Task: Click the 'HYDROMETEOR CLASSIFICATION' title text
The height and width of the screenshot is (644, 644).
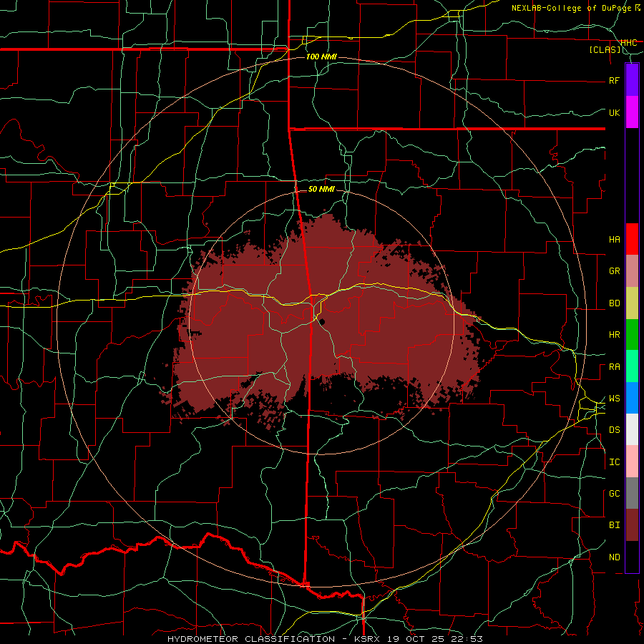Action: (x=251, y=639)
